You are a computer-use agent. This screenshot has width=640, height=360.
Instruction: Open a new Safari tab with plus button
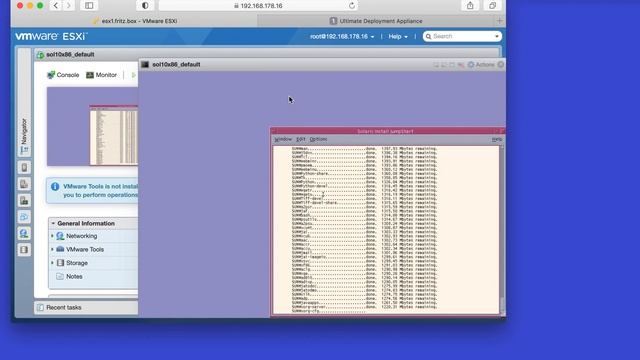(x=500, y=21)
